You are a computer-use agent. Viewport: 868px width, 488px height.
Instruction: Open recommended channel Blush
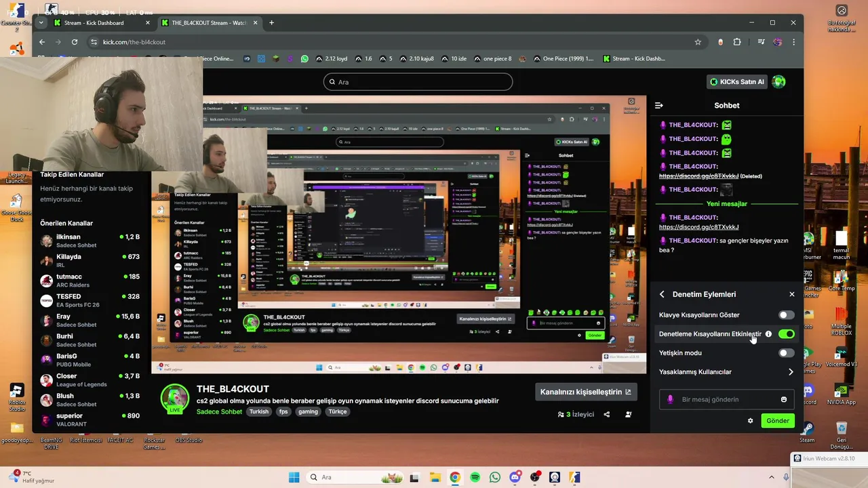pos(90,400)
